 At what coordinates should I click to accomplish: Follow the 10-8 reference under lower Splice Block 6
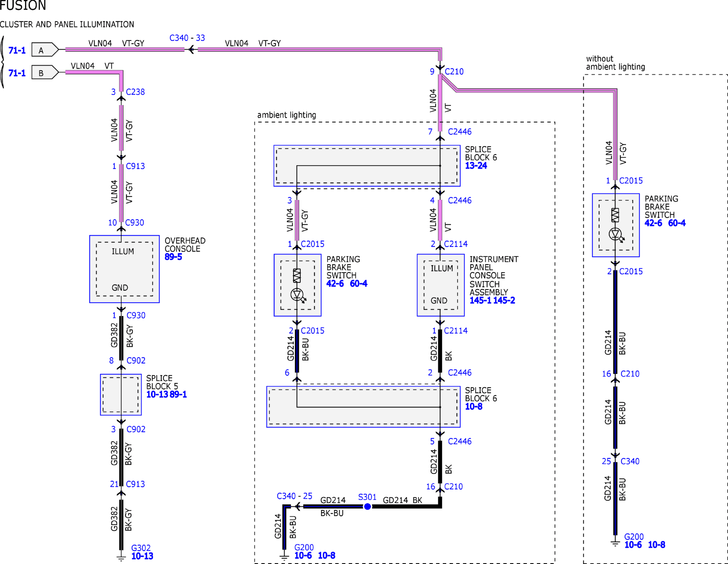tap(474, 406)
